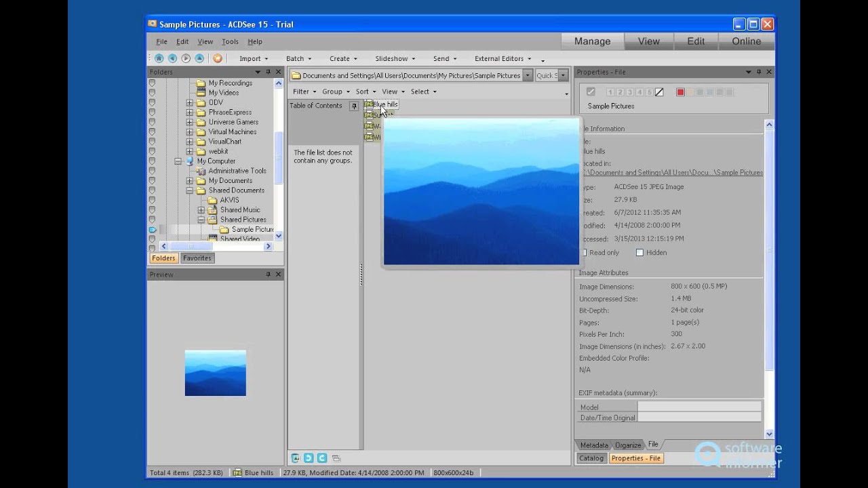The image size is (868, 488).
Task: Pin the Properties - File pane
Action: [x=759, y=72]
